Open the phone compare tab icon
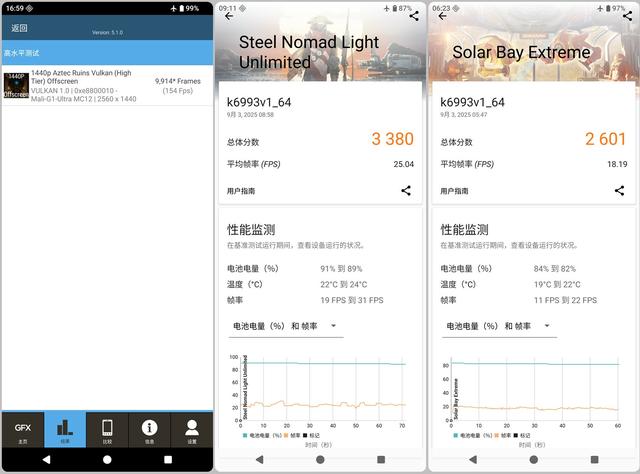Viewport: 640px width, 474px height. 107,429
